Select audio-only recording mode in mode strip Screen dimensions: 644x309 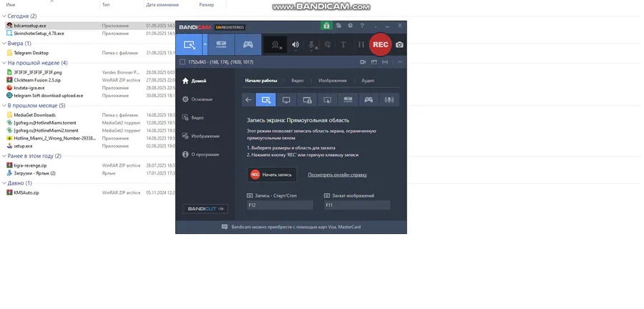pos(389,99)
